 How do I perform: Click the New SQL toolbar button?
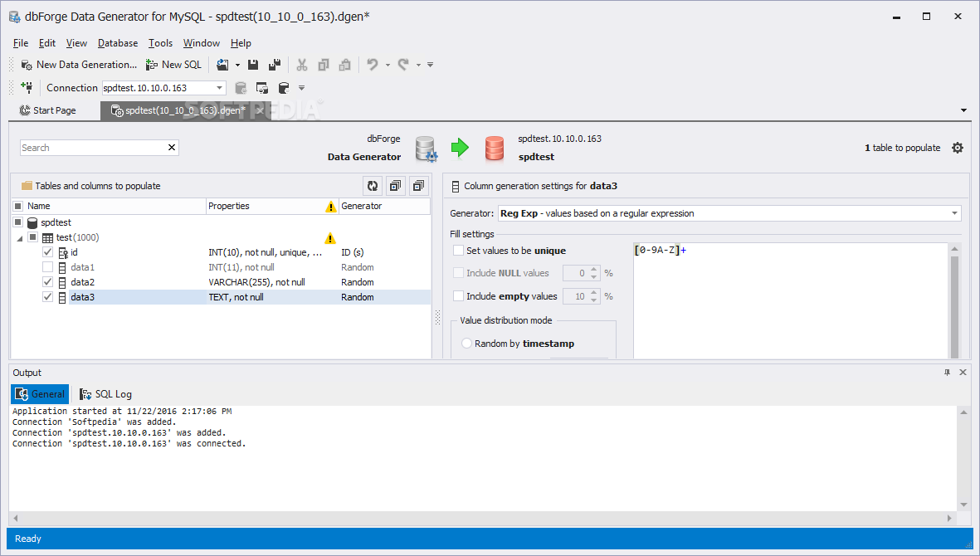173,65
